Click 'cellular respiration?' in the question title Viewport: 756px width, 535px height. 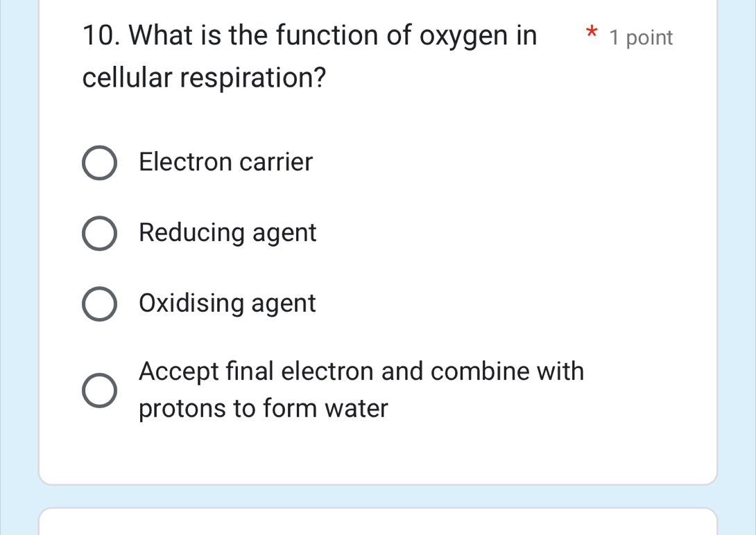[204, 78]
